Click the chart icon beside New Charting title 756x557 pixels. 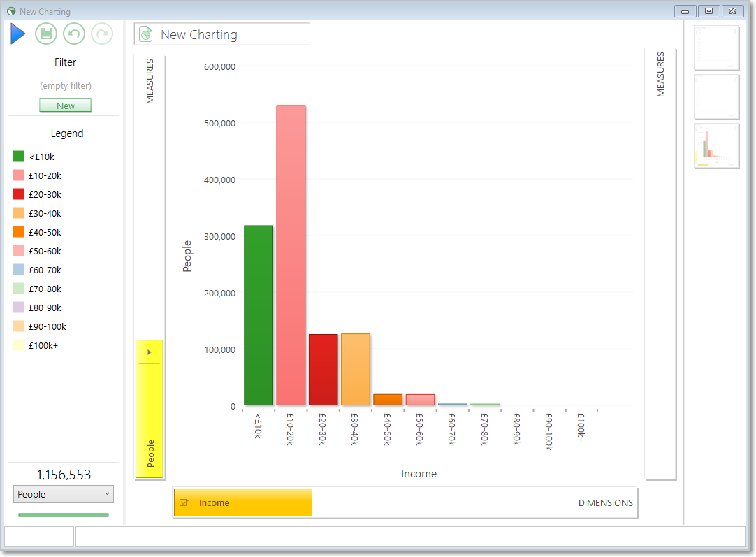coord(145,34)
